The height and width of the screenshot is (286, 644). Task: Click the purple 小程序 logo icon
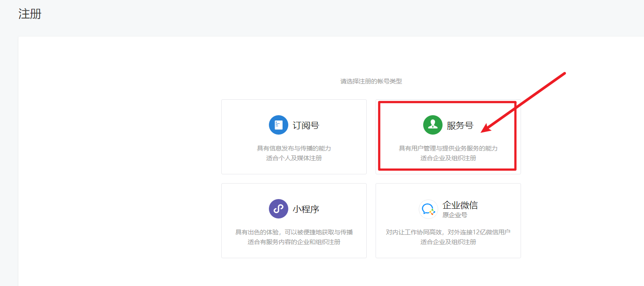point(279,209)
